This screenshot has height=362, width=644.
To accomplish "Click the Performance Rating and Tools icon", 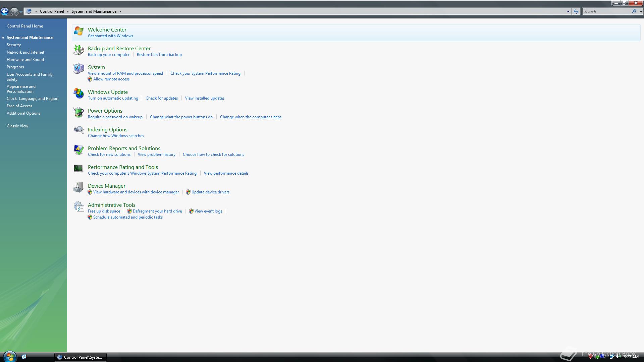I will (x=78, y=169).
